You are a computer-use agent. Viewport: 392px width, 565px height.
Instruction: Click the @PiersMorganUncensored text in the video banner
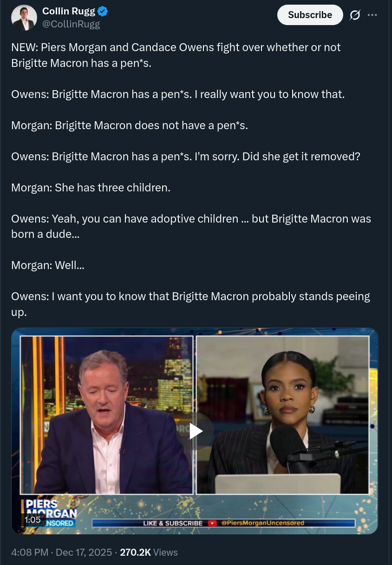[x=262, y=523]
